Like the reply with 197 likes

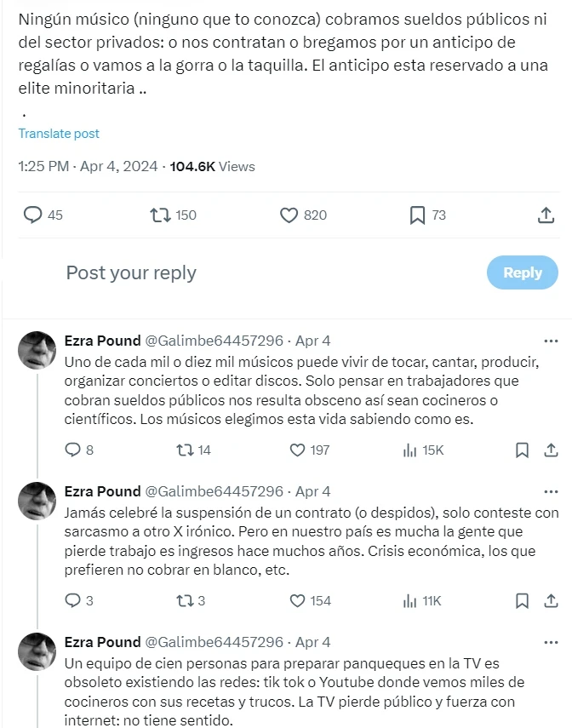[x=298, y=450]
